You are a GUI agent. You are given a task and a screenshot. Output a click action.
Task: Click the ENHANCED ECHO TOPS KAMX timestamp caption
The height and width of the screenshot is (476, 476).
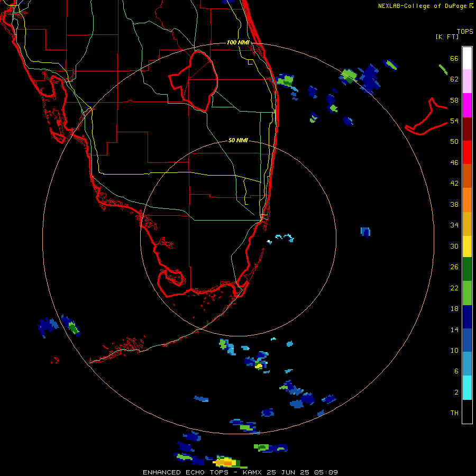240,472
